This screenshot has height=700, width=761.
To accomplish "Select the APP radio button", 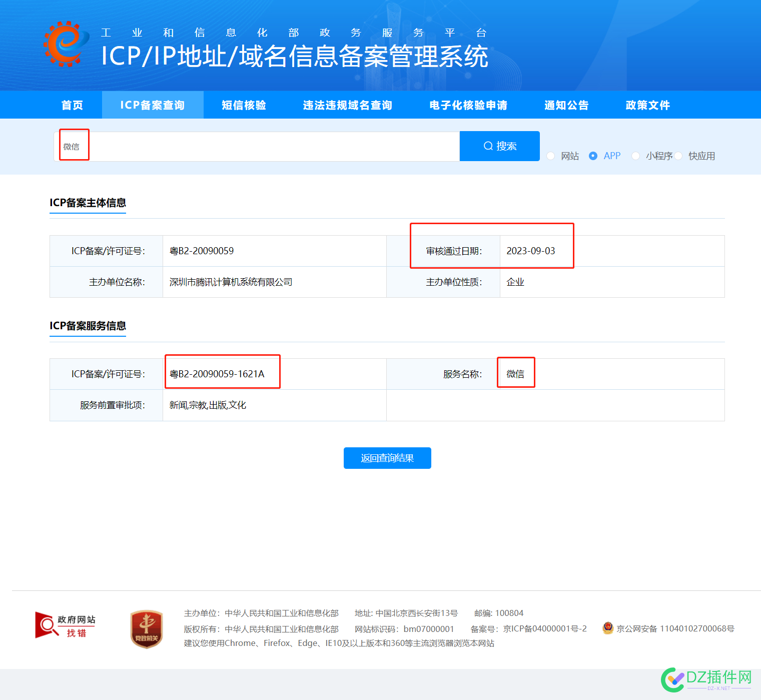I will pos(593,156).
